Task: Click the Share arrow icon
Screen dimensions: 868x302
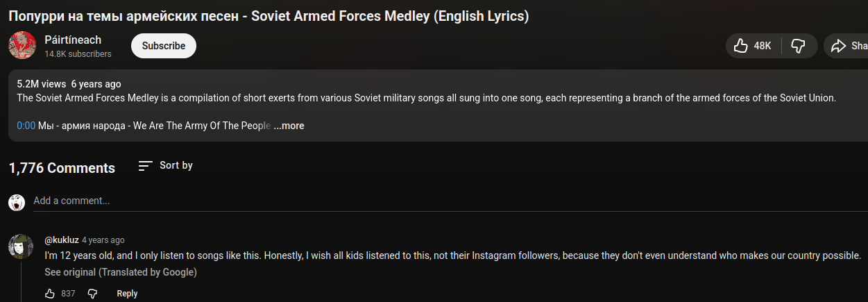Action: pos(839,46)
